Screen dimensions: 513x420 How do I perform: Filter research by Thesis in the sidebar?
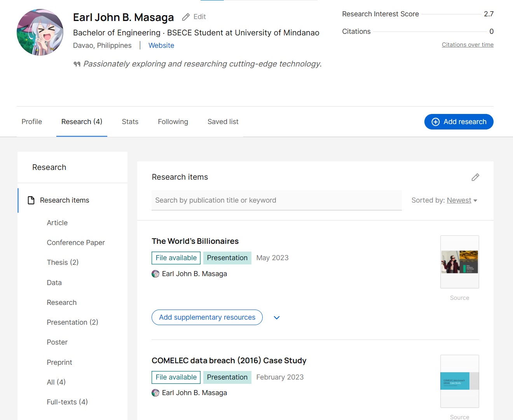click(x=63, y=262)
